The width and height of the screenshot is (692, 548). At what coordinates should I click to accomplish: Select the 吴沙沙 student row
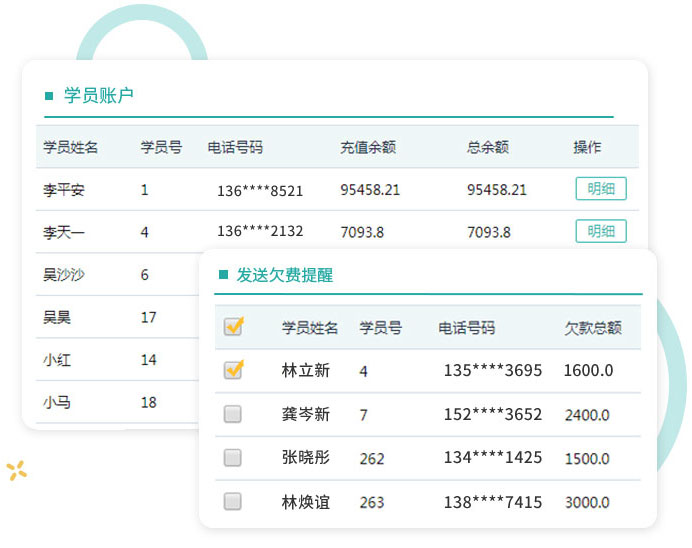pos(64,275)
